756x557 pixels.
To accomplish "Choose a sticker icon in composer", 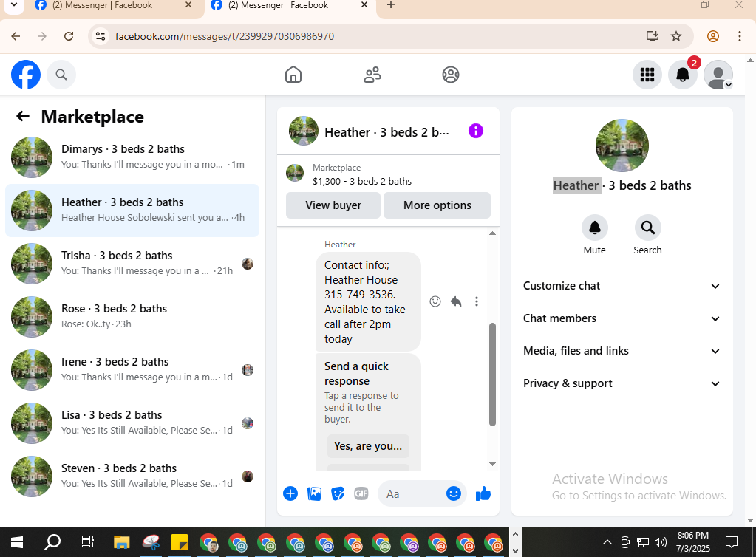I will [x=338, y=494].
